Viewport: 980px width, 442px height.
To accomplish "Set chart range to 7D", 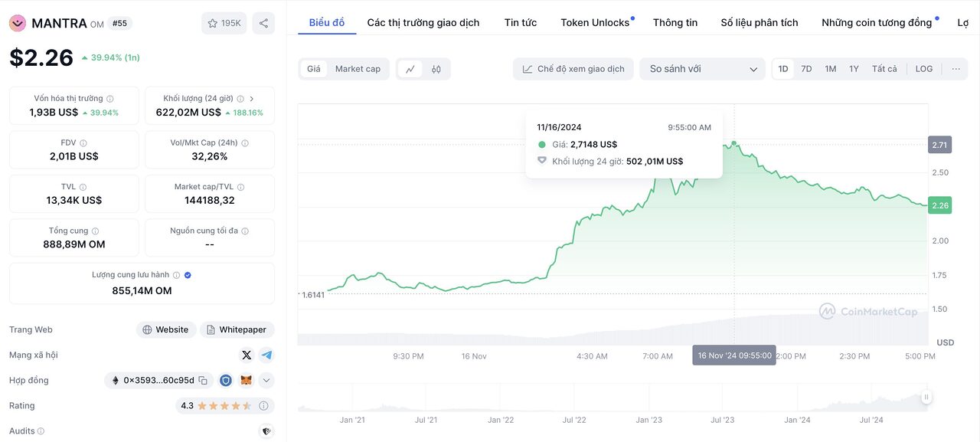I will point(806,69).
